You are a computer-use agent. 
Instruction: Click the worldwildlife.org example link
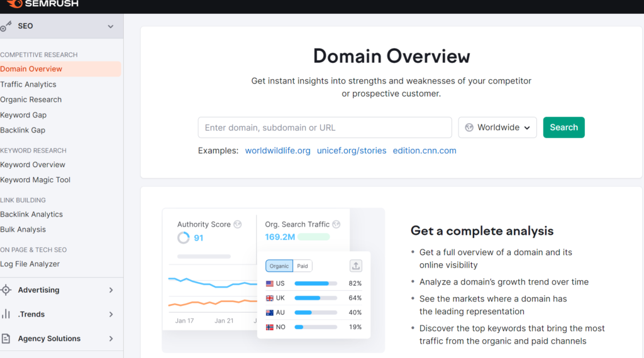(x=277, y=151)
